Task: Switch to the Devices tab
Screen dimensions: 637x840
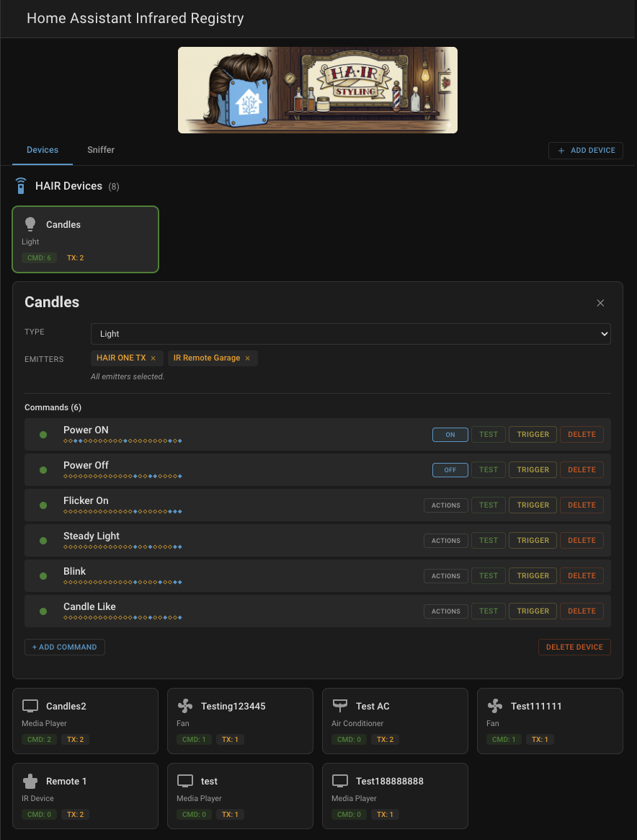Action: (43, 150)
